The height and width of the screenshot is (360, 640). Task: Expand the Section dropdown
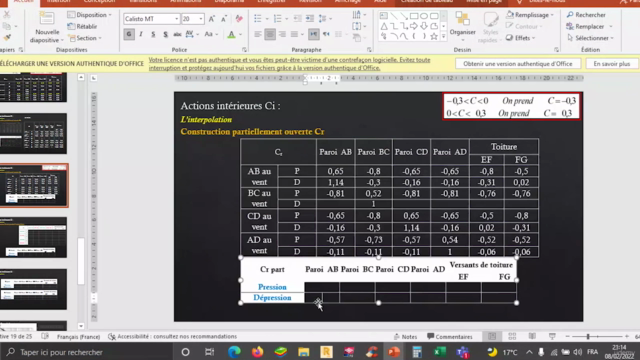[85, 38]
